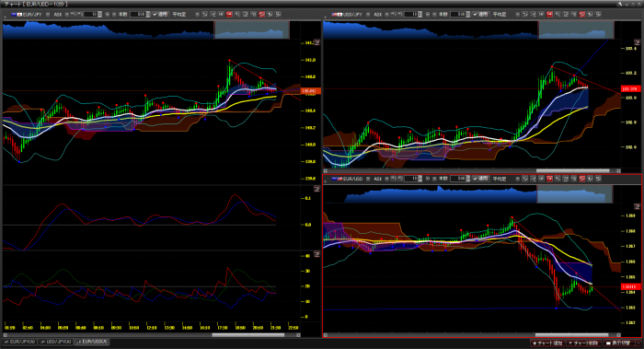Screen dimensions: 644x349
Task: Toggle the 適用 checkbox in USD/JPY toolbar
Action: pyautogui.click(x=475, y=14)
